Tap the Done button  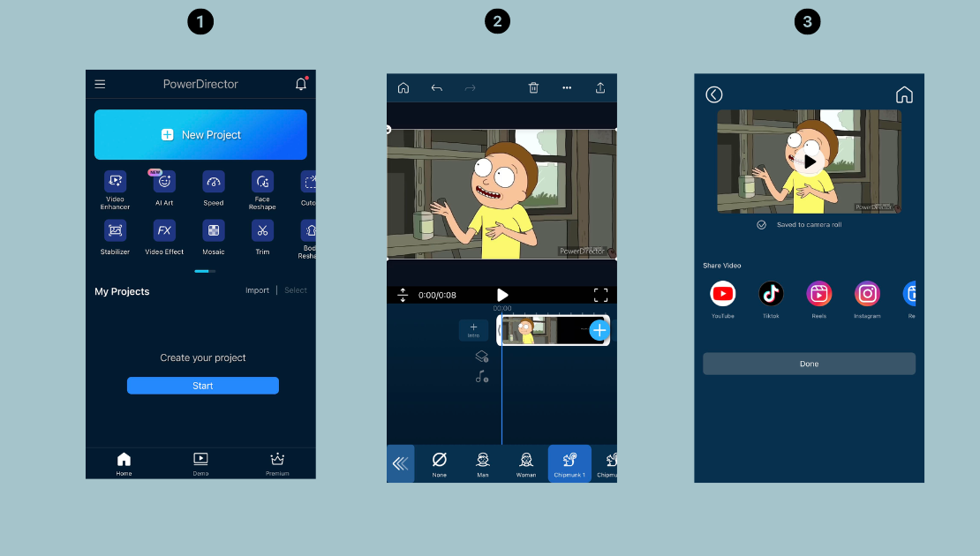[x=810, y=364]
